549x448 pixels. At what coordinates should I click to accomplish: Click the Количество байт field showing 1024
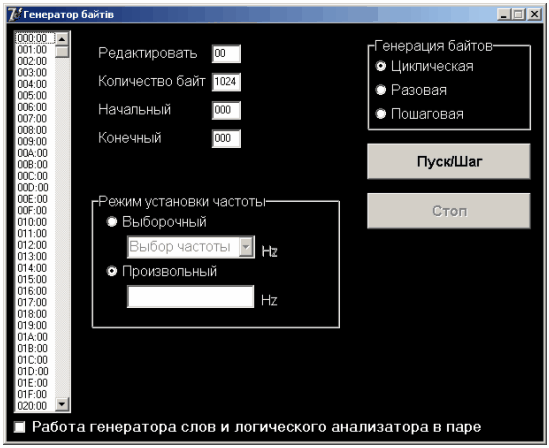pos(226,82)
